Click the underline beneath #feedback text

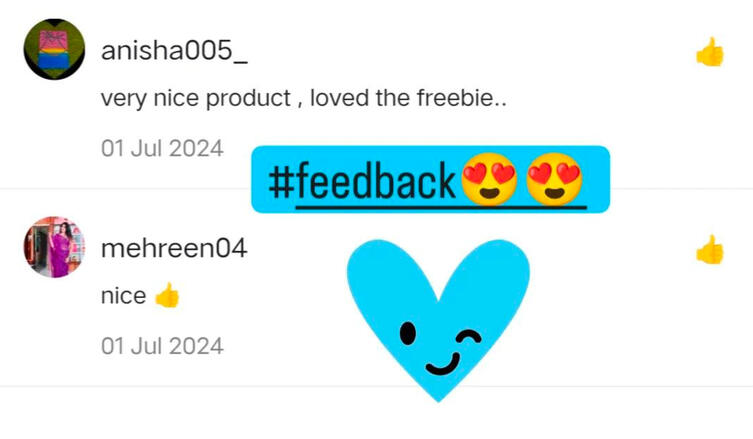pos(441,207)
